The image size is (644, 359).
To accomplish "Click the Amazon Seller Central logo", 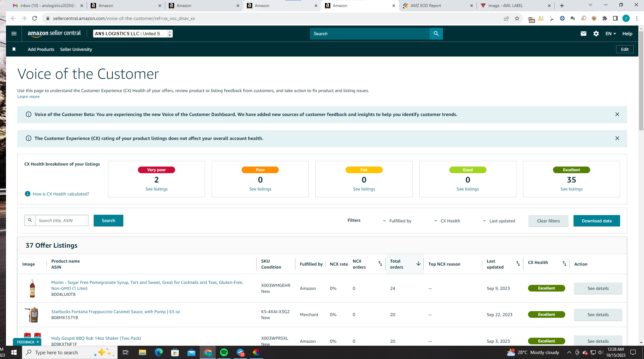I will point(54,34).
